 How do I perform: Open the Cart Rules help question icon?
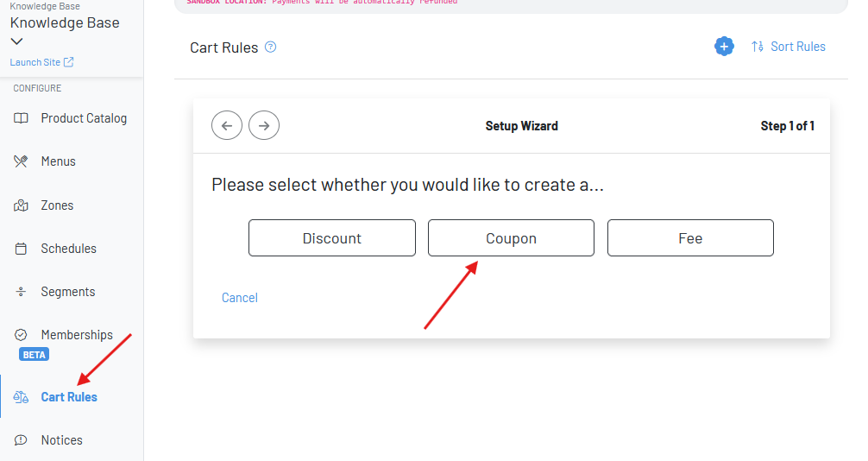pyautogui.click(x=270, y=47)
